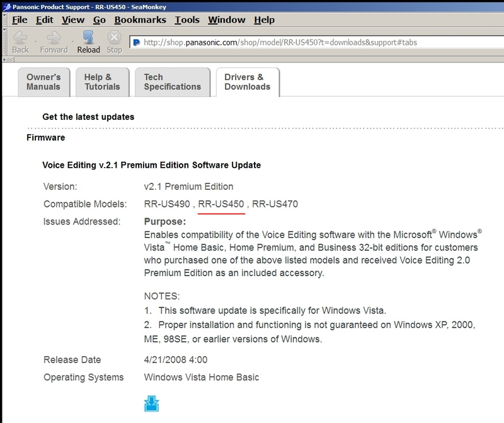Open the Window menu
504x423 pixels.
tap(227, 20)
